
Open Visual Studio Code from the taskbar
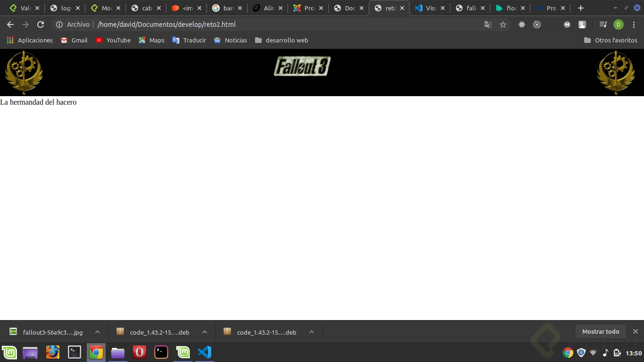click(205, 353)
